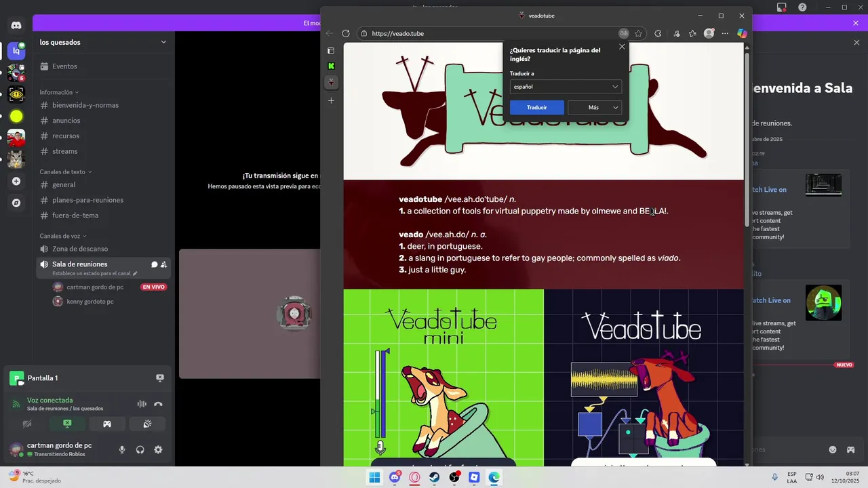The image size is (868, 488).
Task: Open Discord direct messages home icon
Action: [x=16, y=26]
